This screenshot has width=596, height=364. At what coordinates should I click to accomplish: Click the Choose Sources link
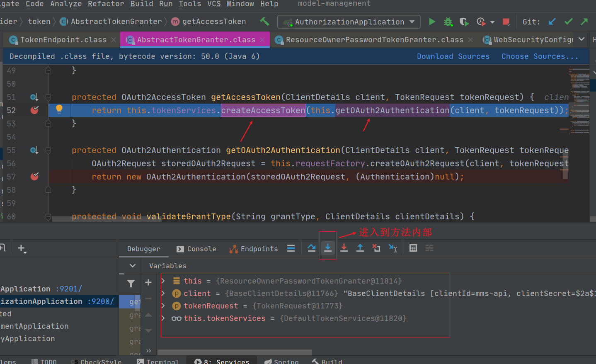[x=539, y=56]
